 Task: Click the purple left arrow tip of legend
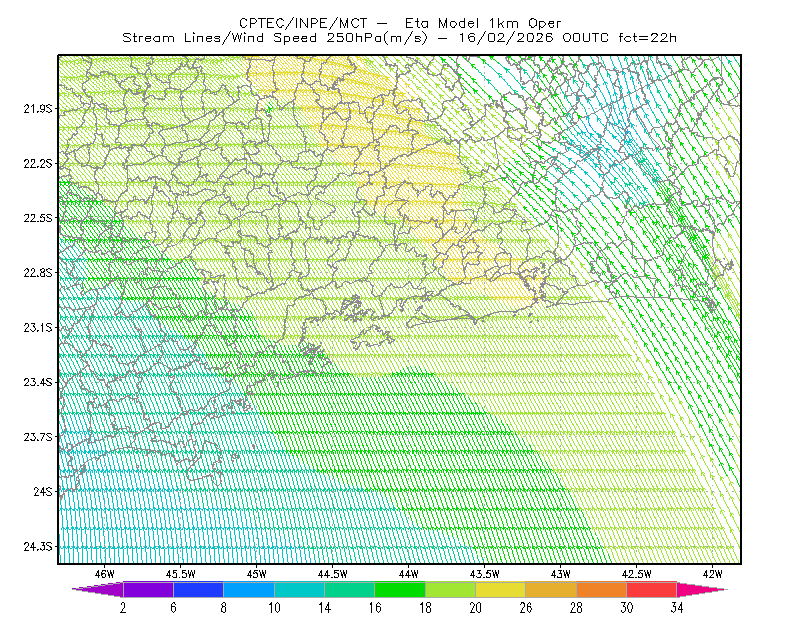coord(97,589)
